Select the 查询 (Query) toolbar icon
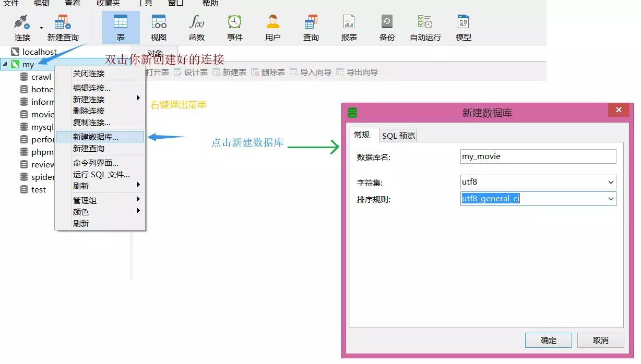The height and width of the screenshot is (364, 641). click(311, 27)
